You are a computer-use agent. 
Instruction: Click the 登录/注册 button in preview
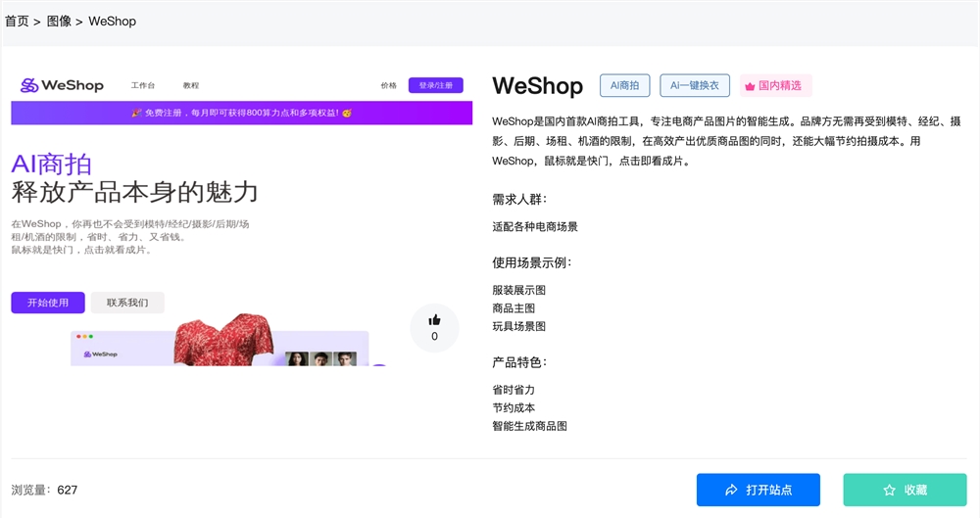(x=436, y=85)
